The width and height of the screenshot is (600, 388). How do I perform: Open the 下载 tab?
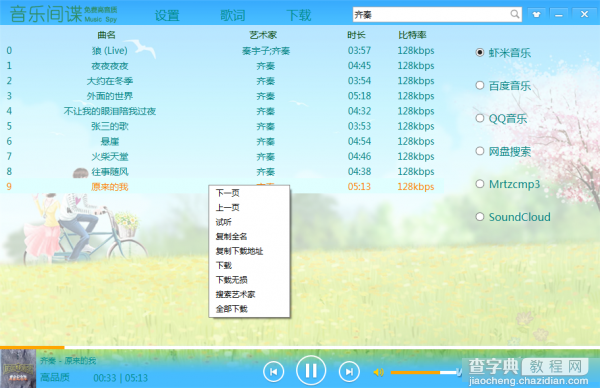299,15
